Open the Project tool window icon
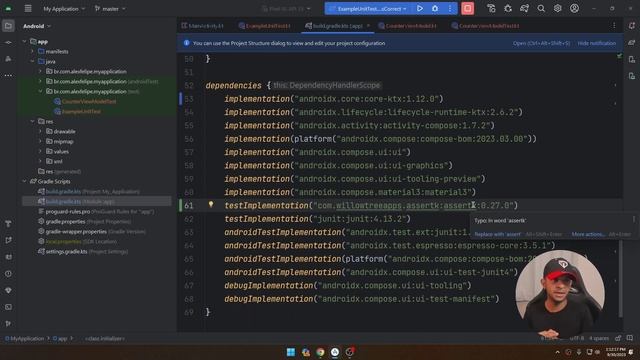640x360 pixels. pos(8,26)
